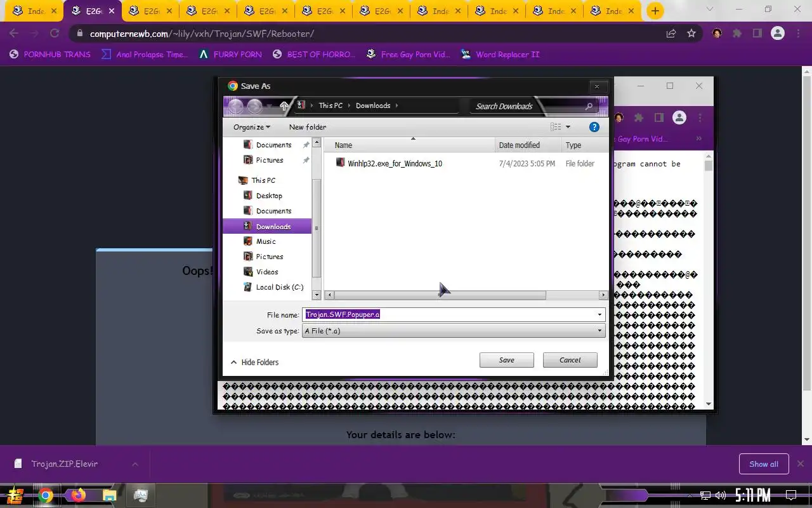Open the volume control in system tray
The height and width of the screenshot is (508, 812).
721,495
